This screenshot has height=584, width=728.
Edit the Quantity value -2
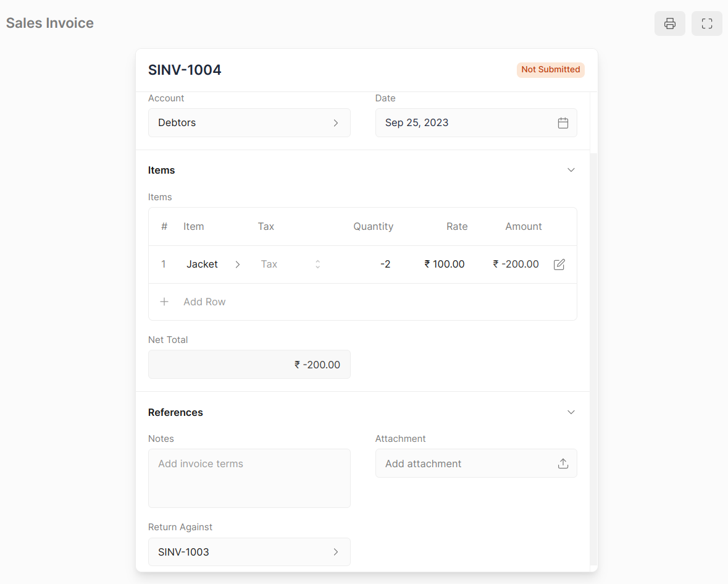[x=385, y=264]
